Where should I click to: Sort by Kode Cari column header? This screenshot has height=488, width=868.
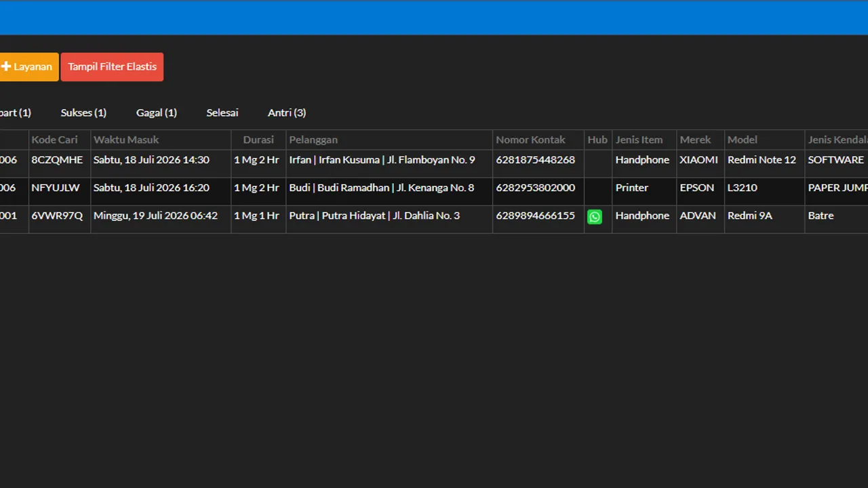(60, 140)
